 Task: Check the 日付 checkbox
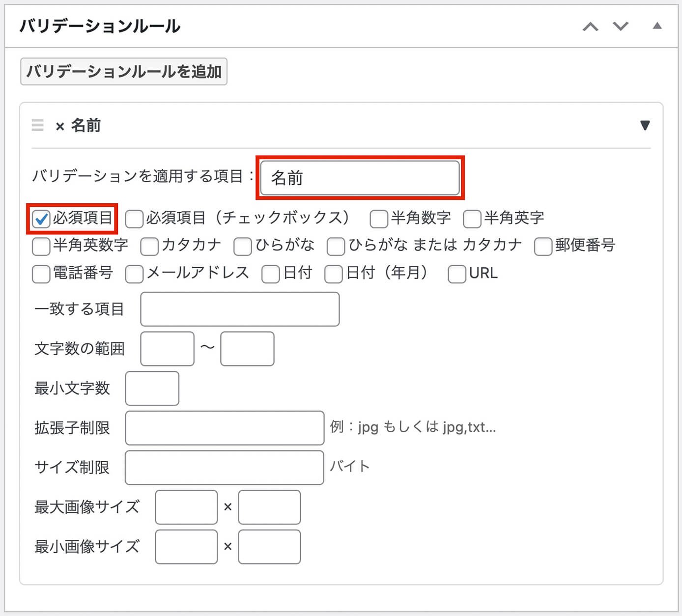pos(271,274)
